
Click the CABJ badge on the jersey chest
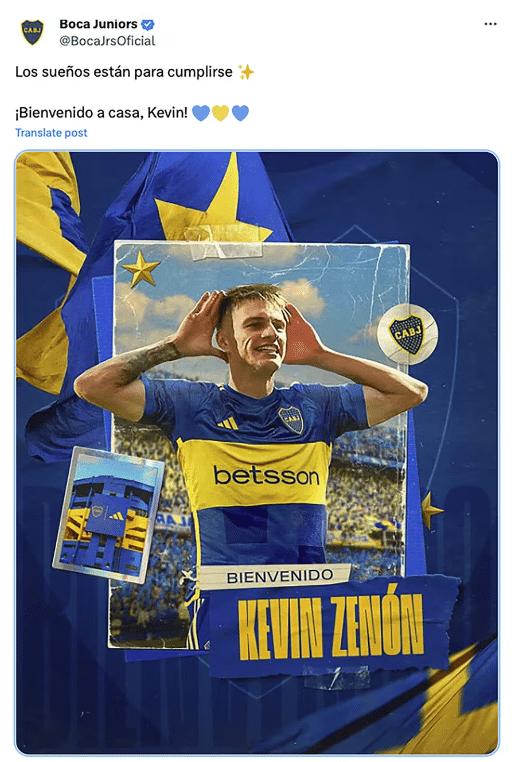(291, 419)
